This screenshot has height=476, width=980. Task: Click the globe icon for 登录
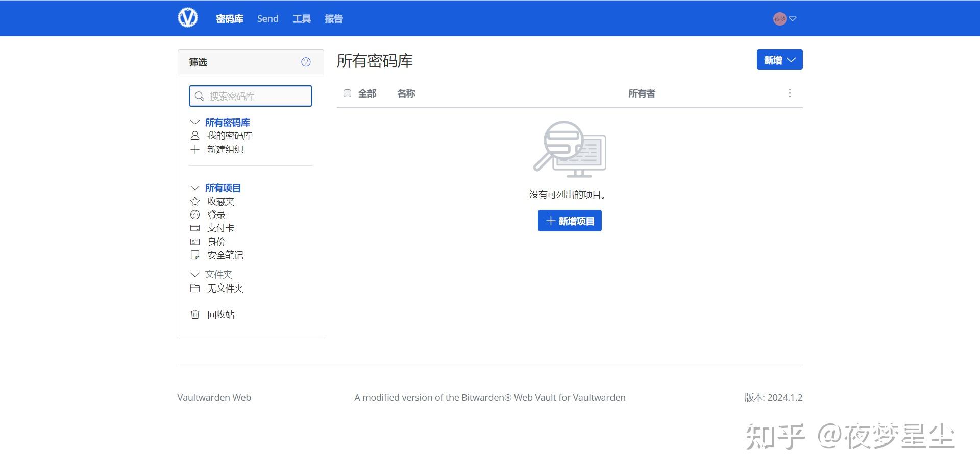click(x=195, y=215)
